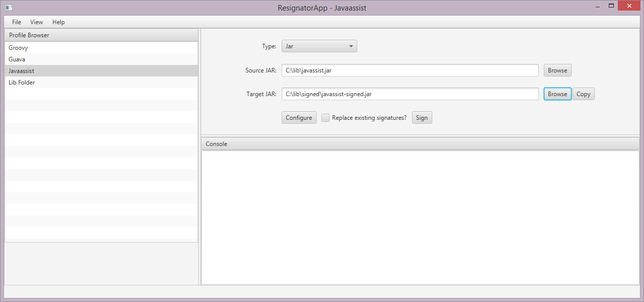Click the Sign button

(x=422, y=118)
